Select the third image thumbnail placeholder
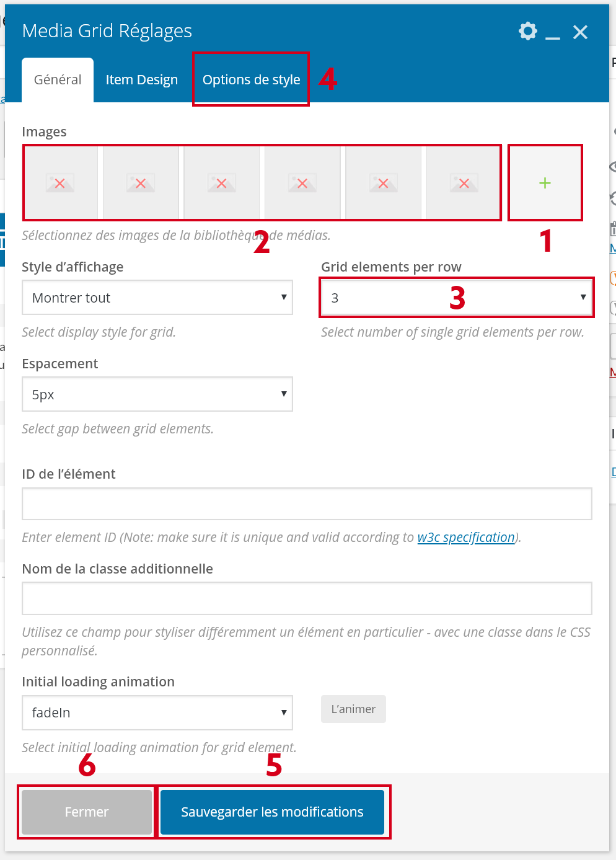This screenshot has width=616, height=860. click(x=222, y=183)
